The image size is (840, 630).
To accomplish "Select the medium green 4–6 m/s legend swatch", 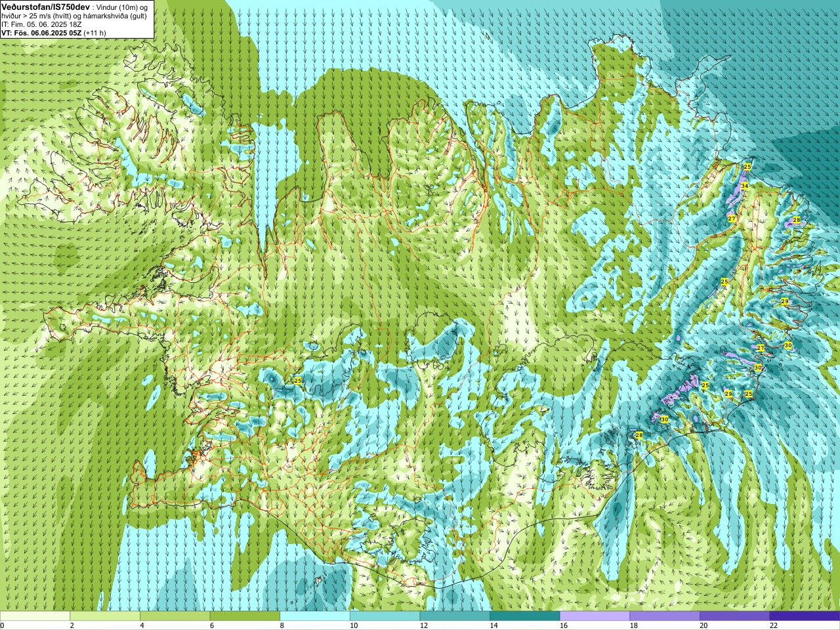I will tap(175, 616).
